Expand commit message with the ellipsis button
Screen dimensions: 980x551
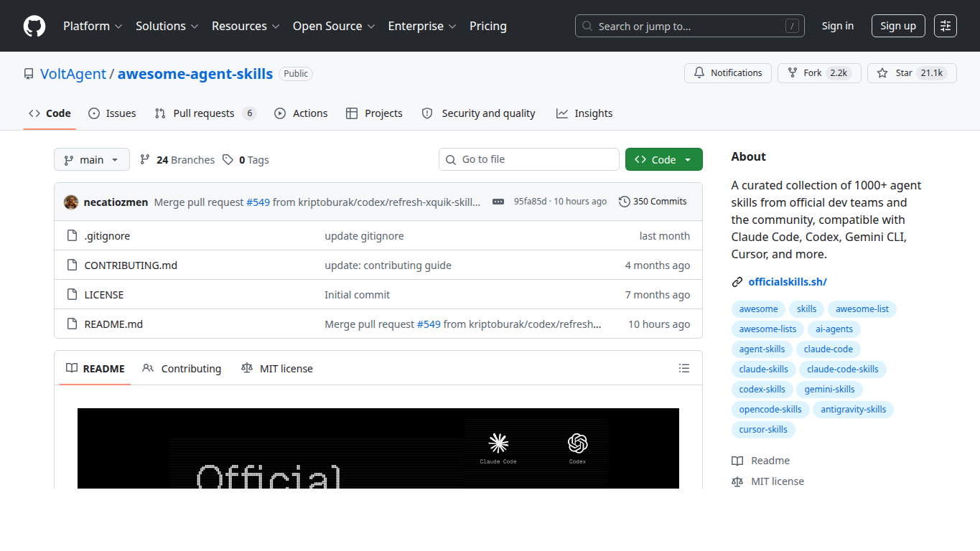498,202
